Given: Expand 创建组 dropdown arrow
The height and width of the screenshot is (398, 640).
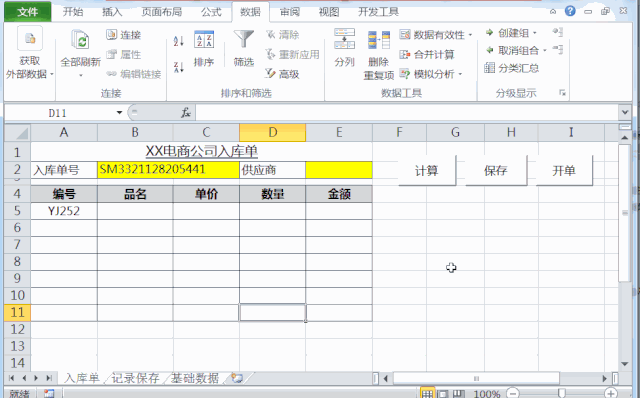Looking at the screenshot, I should pyautogui.click(x=535, y=33).
